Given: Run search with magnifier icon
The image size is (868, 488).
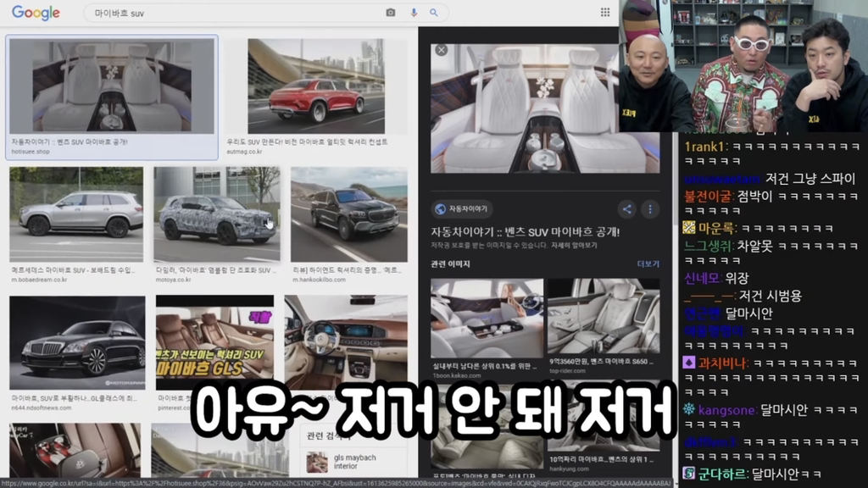Looking at the screenshot, I should click(x=433, y=12).
